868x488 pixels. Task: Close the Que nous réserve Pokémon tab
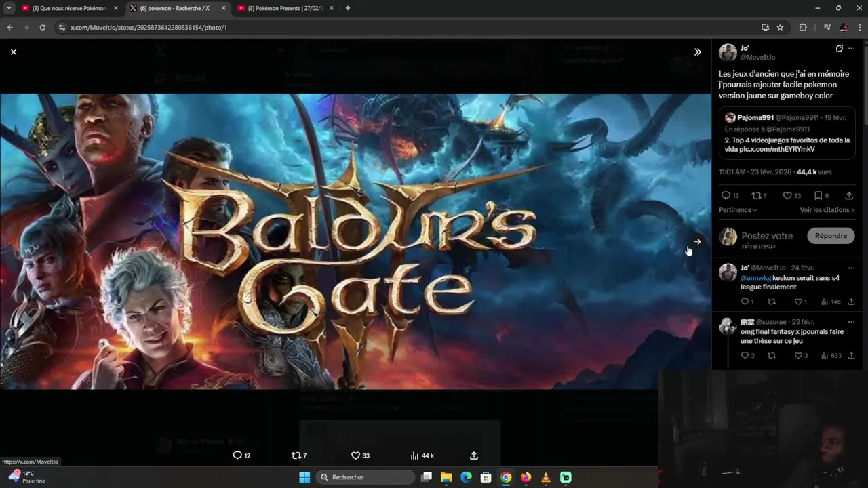(116, 8)
